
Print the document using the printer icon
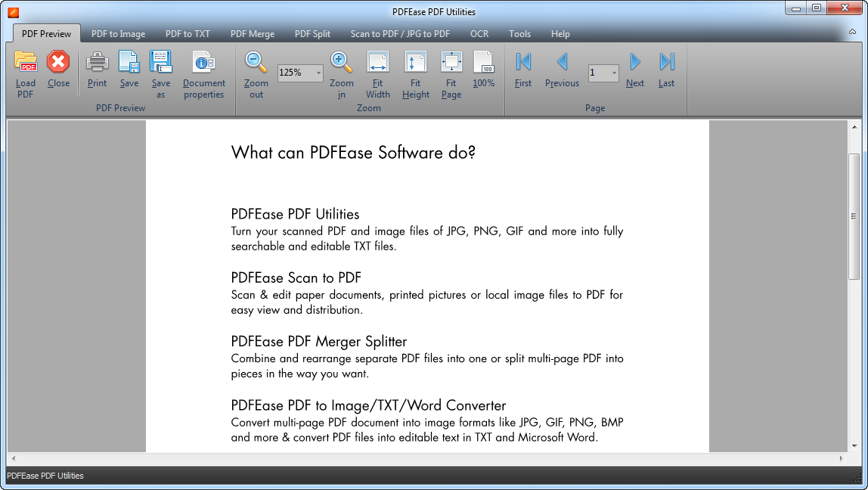coord(97,61)
